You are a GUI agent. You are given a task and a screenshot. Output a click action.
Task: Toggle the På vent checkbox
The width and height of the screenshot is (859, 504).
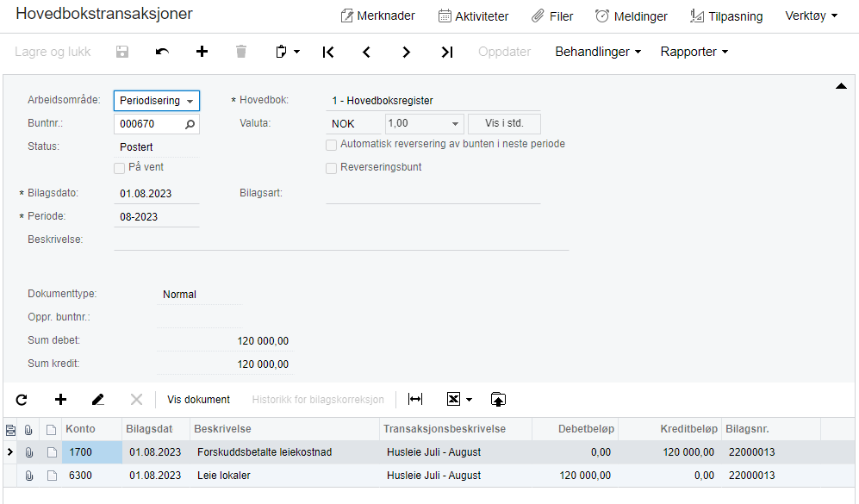[x=120, y=168]
